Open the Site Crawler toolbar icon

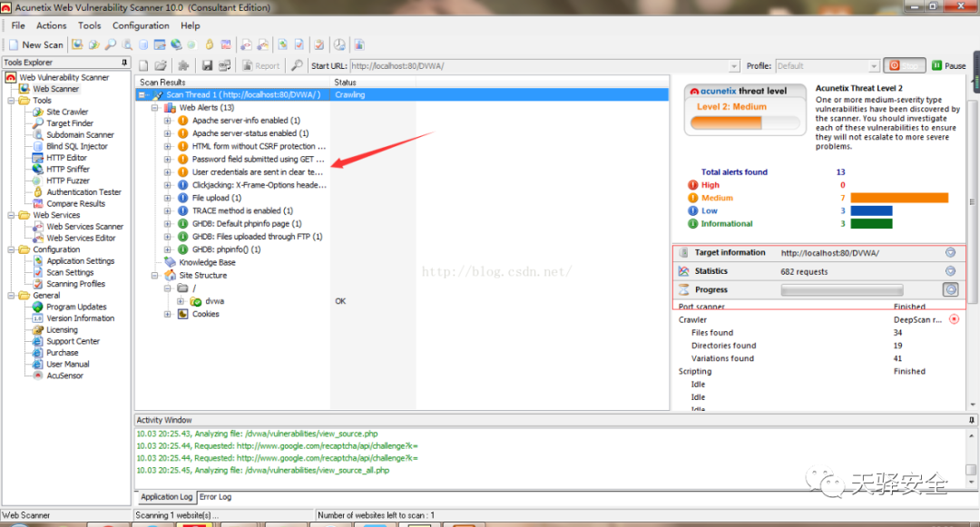point(93,44)
